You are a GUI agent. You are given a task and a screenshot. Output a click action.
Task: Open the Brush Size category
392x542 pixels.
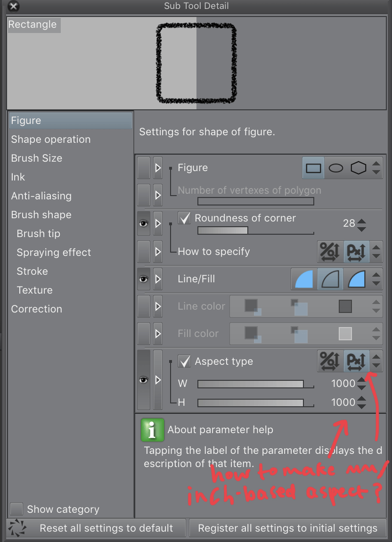(37, 158)
